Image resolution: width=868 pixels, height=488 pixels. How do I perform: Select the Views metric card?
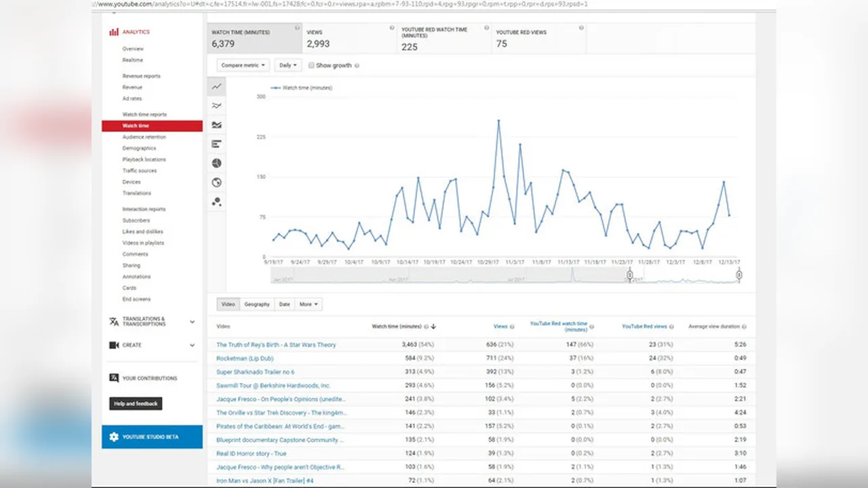(349, 39)
